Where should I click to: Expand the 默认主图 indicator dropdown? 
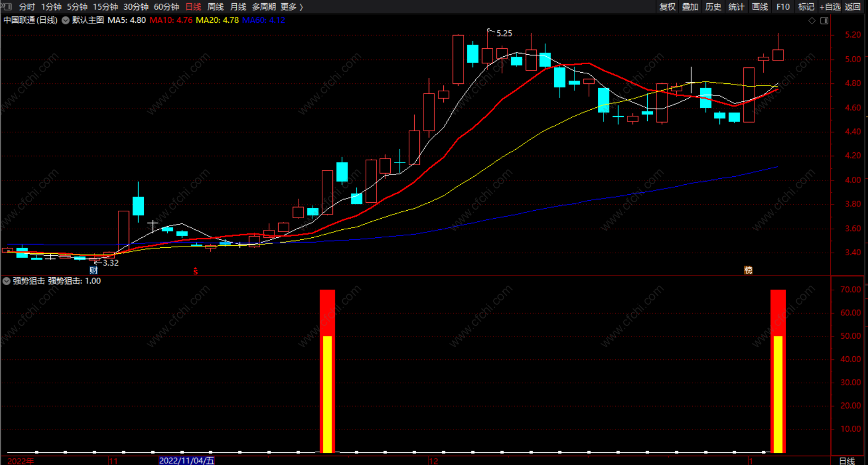[65, 20]
